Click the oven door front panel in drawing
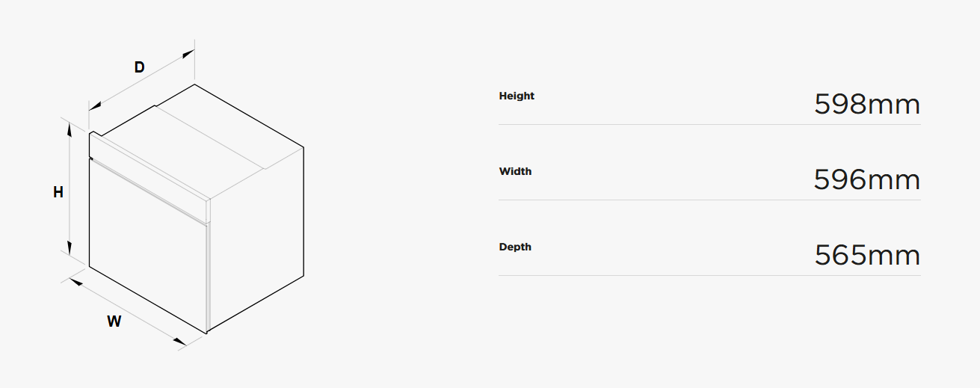 coord(147,247)
